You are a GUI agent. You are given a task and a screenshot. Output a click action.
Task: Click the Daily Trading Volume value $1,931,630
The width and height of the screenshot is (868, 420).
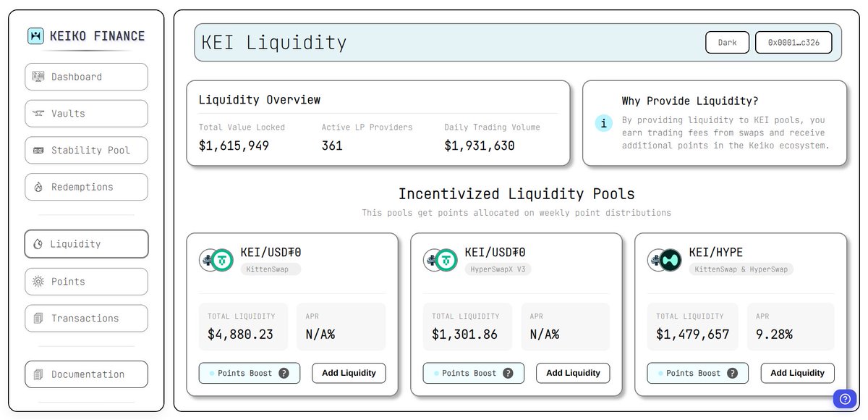click(x=480, y=146)
